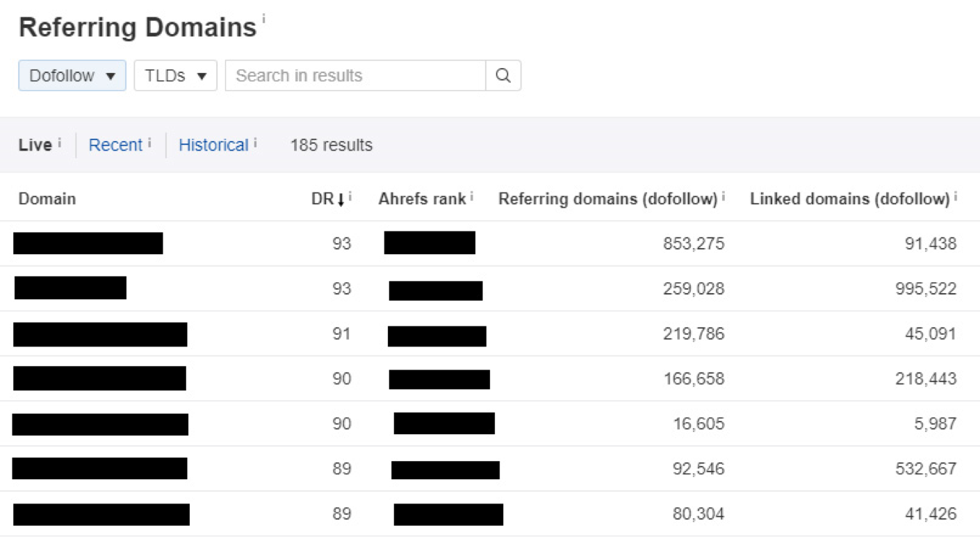This screenshot has width=980, height=539.
Task: Click info icon next to Live
Action: tap(60, 142)
